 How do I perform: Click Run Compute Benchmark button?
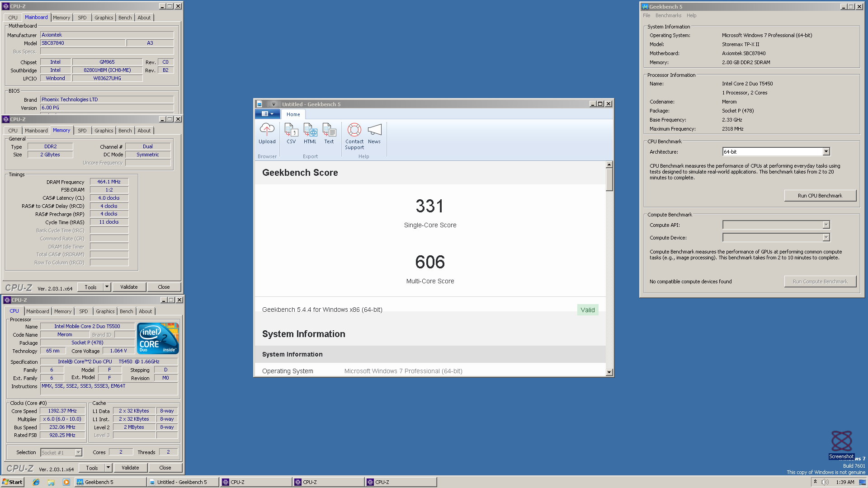(820, 282)
